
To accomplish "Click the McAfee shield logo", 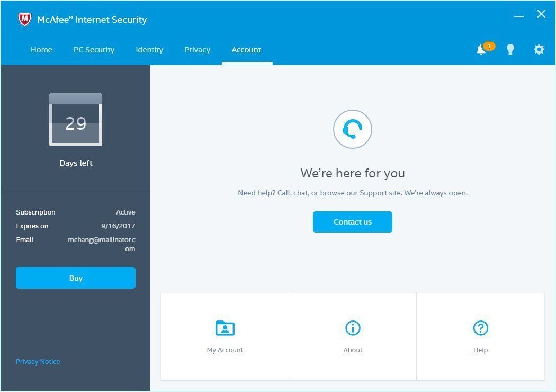I will [x=25, y=20].
